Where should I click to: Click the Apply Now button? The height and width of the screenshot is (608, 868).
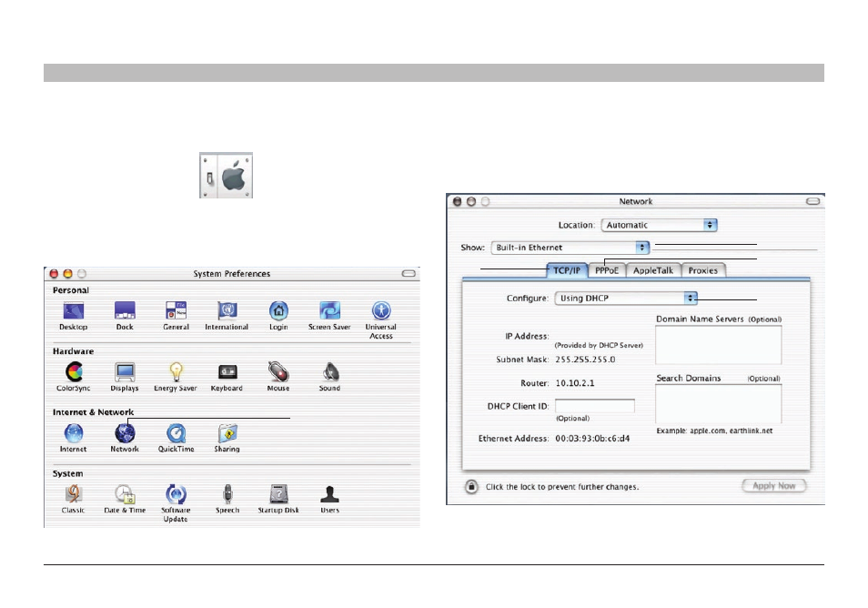tap(774, 486)
